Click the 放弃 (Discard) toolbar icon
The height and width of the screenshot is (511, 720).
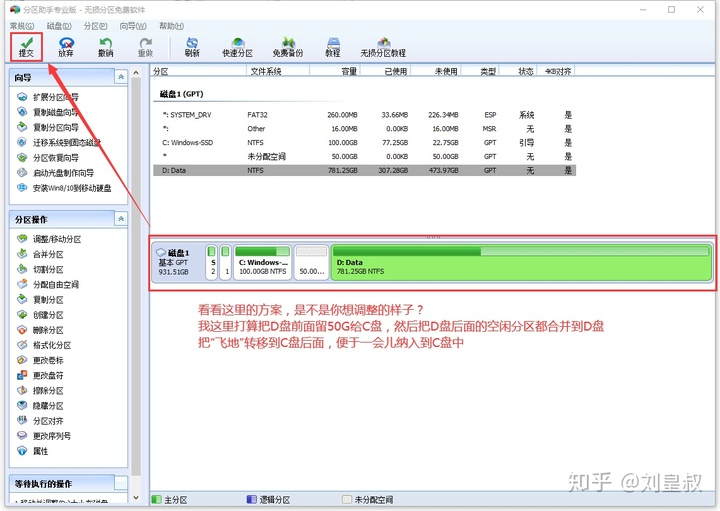point(66,47)
